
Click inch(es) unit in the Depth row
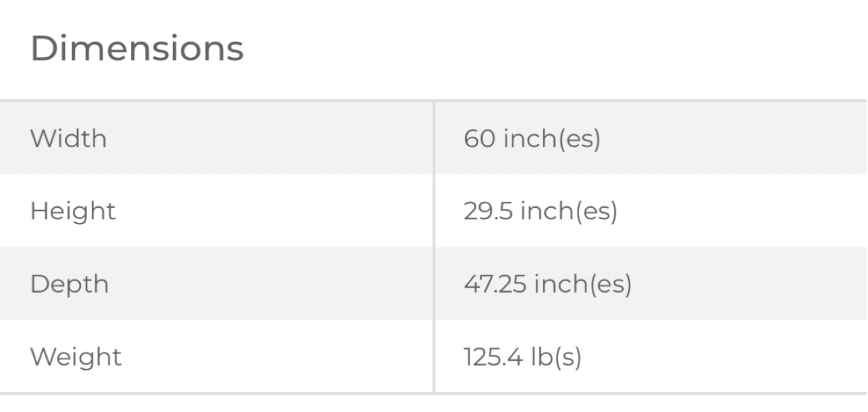point(582,285)
